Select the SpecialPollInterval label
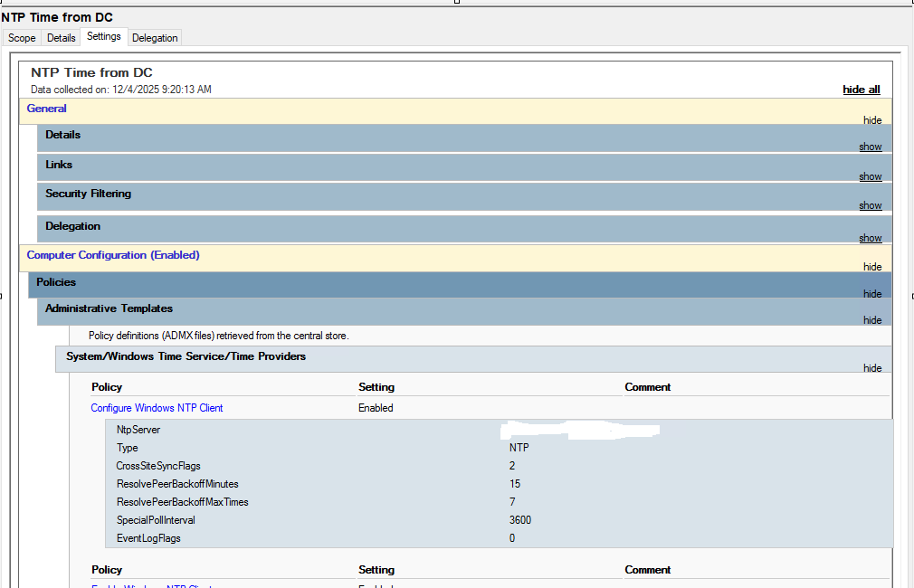The width and height of the screenshot is (914, 588). click(156, 520)
